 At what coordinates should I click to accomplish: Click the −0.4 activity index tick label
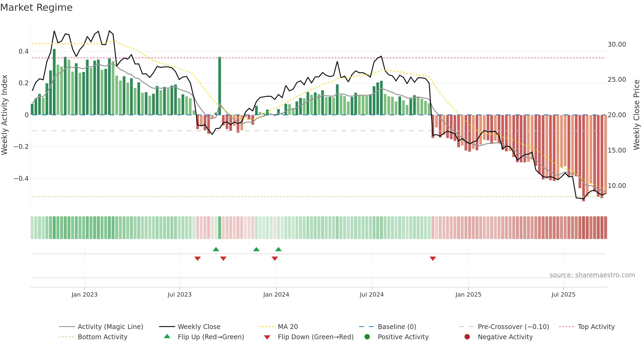pos(21,178)
